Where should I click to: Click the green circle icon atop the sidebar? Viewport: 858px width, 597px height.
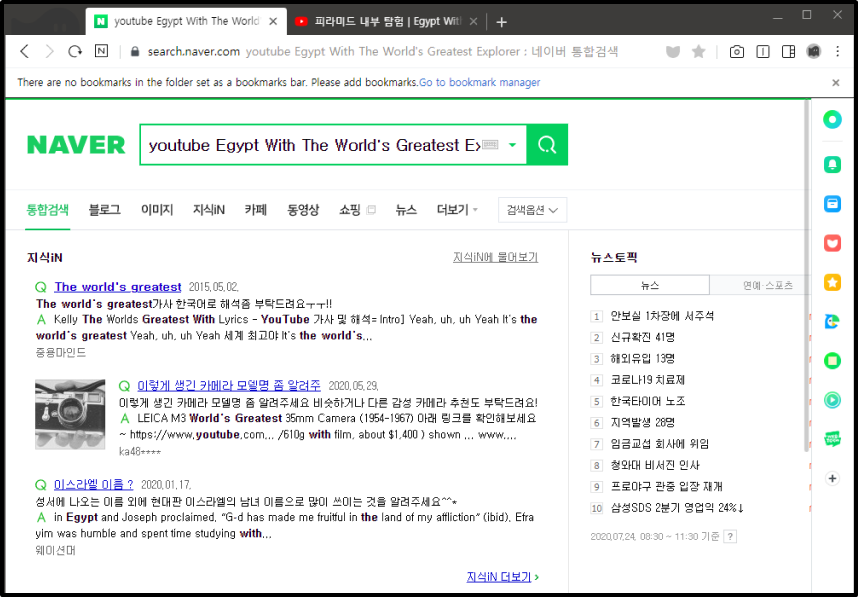click(x=832, y=119)
